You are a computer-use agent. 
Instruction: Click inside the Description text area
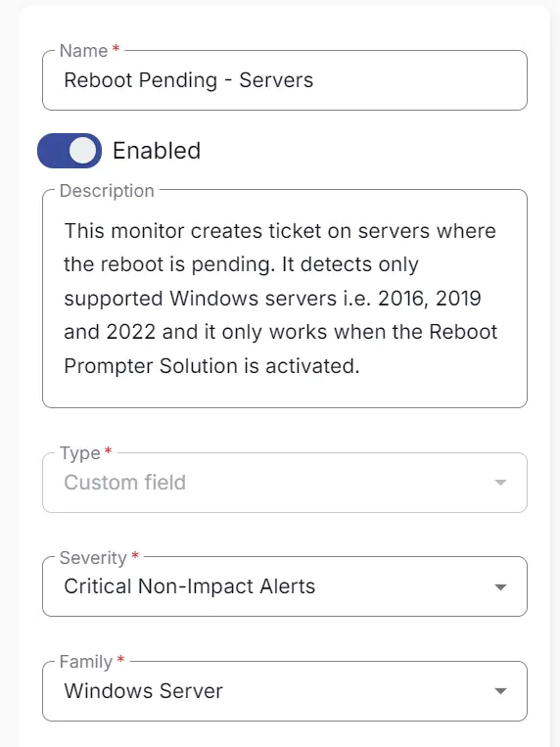tap(285, 299)
